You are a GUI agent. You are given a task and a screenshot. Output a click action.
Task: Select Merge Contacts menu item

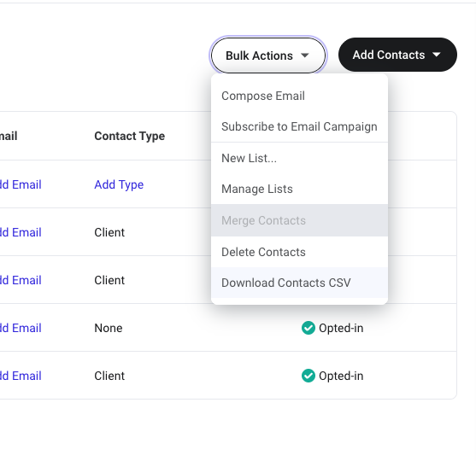[x=299, y=220]
